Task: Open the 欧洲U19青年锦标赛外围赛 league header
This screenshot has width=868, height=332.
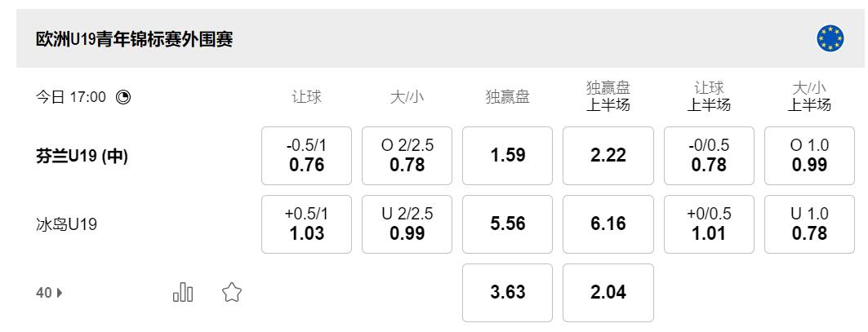Action: [135, 39]
